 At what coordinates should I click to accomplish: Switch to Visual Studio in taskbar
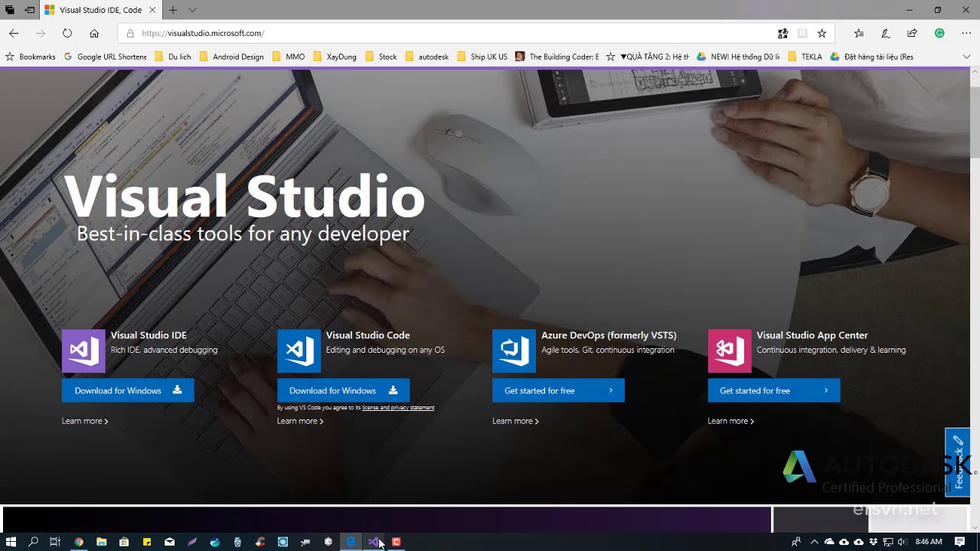point(373,542)
